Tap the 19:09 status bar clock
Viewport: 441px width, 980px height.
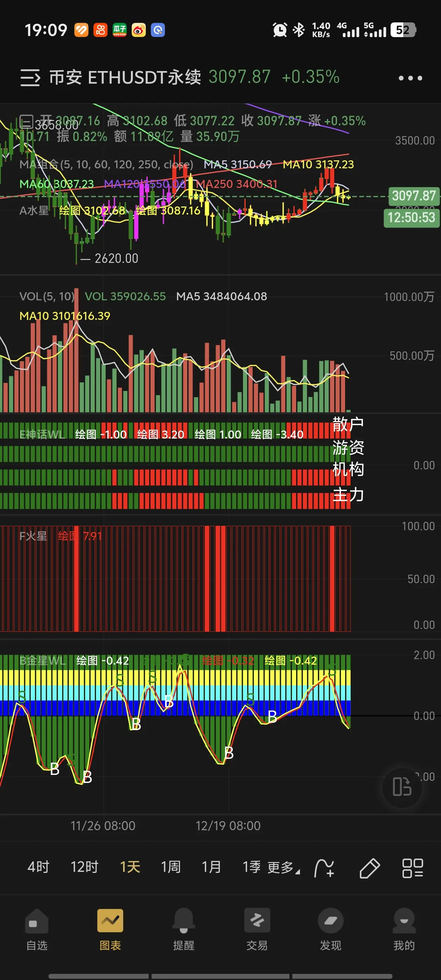coord(45,30)
